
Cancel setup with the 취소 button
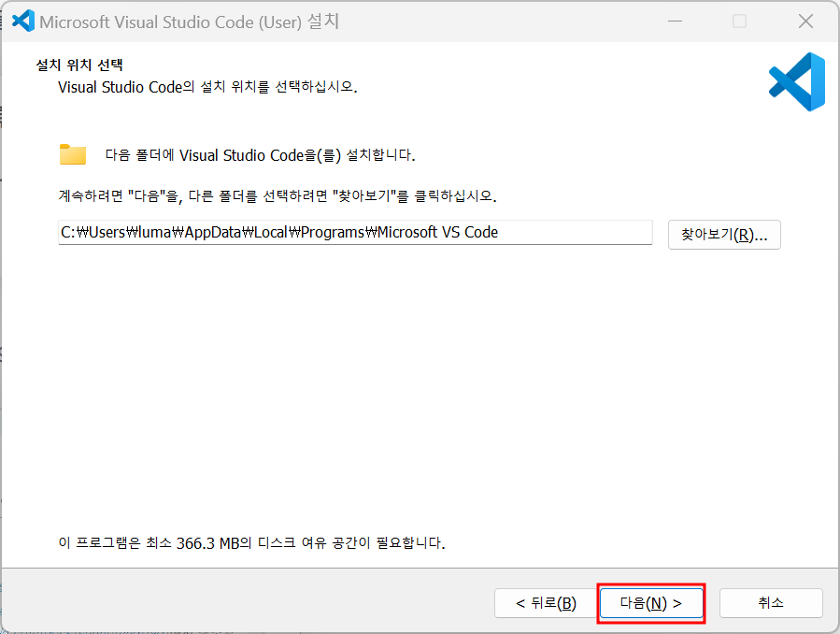coord(771,603)
